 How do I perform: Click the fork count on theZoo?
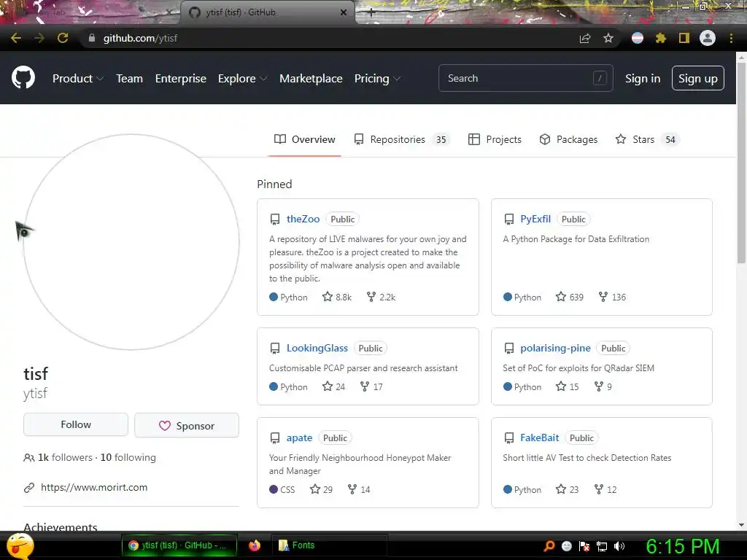381,297
